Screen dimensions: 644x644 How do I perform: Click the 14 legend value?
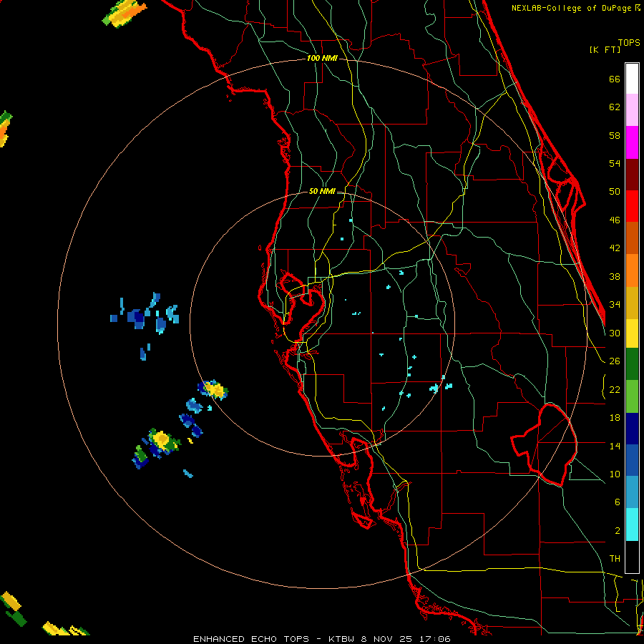[x=615, y=446]
